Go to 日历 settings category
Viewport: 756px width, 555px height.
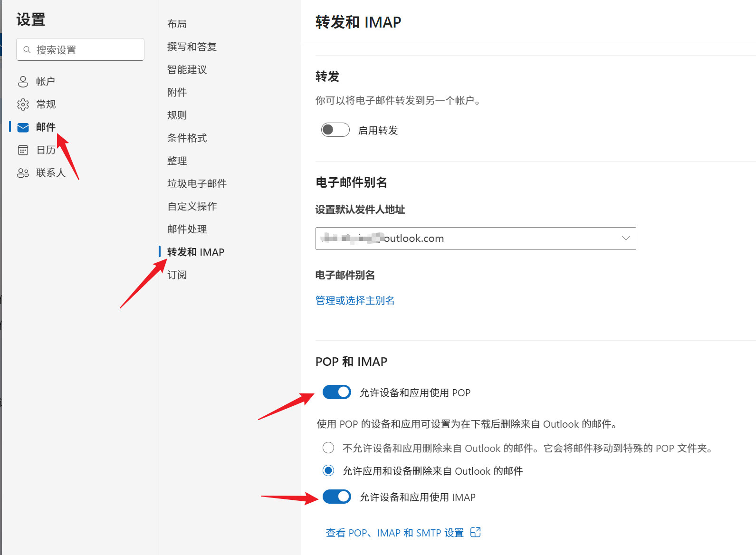[x=46, y=150]
